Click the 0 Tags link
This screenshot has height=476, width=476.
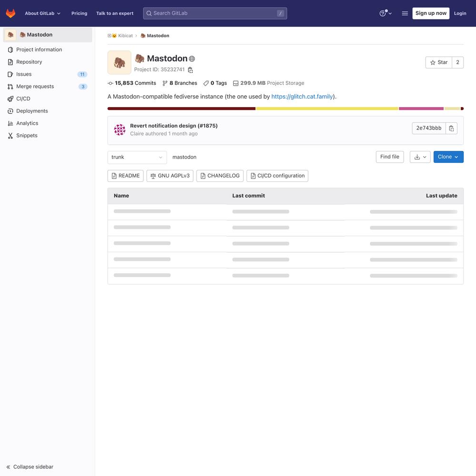(x=215, y=83)
